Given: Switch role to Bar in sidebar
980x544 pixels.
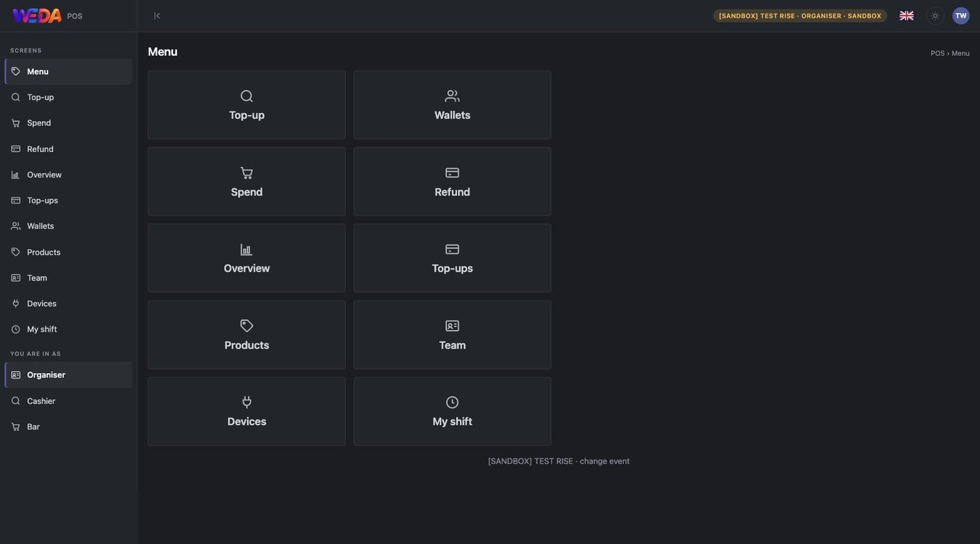Looking at the screenshot, I should point(69,427).
